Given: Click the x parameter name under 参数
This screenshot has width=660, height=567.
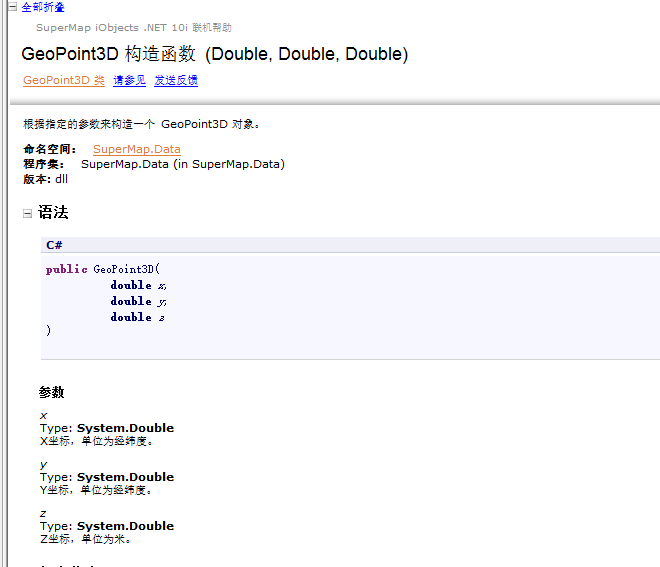Looking at the screenshot, I should [43, 415].
